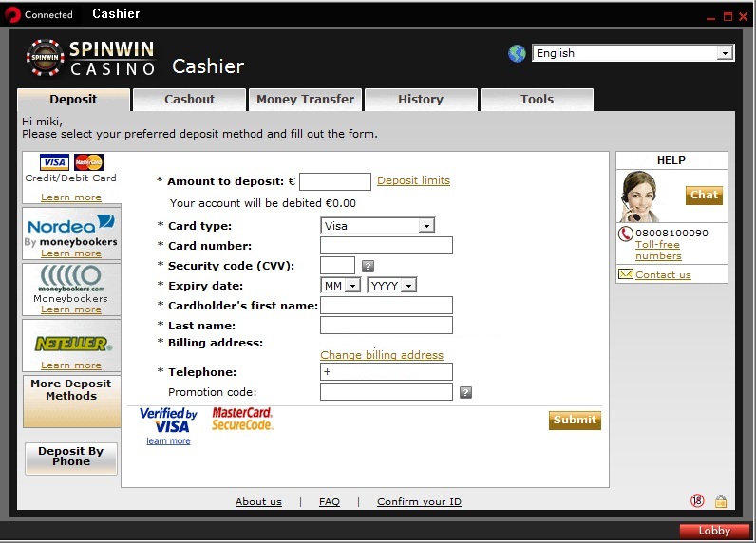
Task: Click the Amount to deposit field
Action: coord(334,181)
